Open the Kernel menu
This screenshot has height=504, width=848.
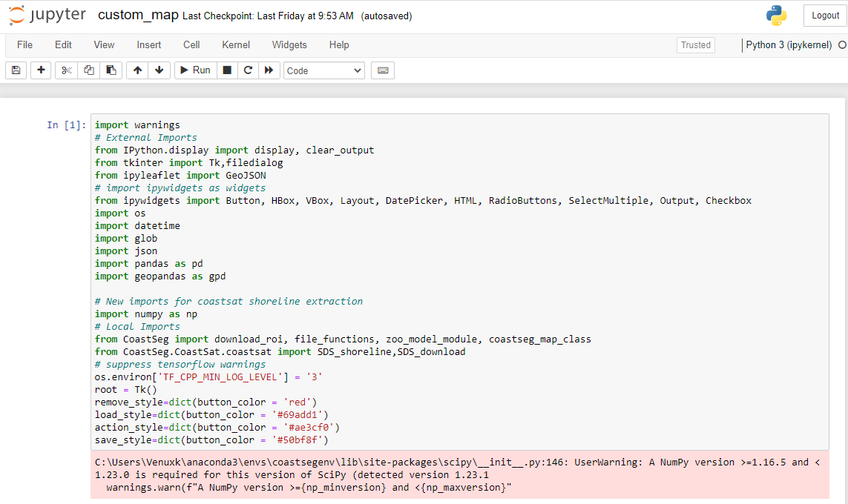pos(235,44)
